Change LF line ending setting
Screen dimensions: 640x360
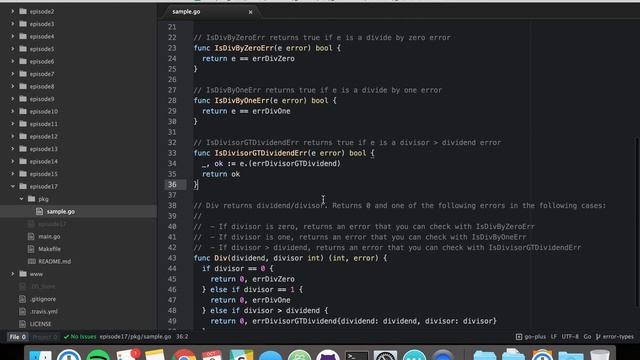click(x=553, y=337)
